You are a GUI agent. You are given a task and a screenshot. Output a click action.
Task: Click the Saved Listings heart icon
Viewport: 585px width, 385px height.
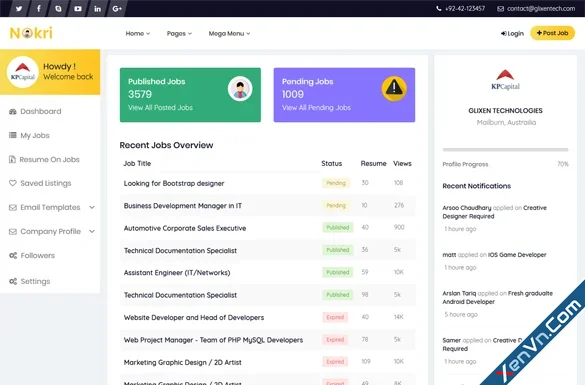coord(13,183)
